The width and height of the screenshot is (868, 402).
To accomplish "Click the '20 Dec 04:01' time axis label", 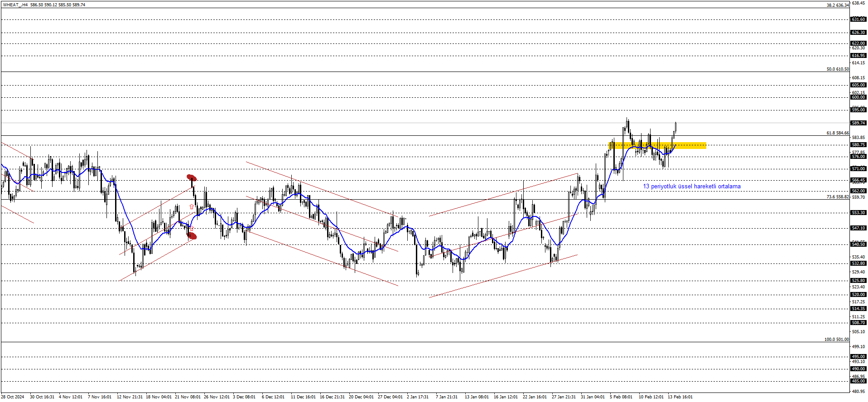I will [x=362, y=397].
